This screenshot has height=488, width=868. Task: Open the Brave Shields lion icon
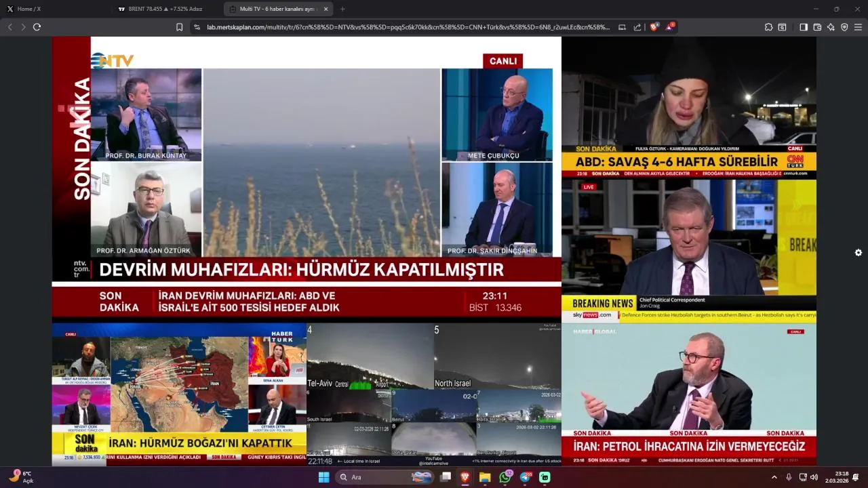coord(654,27)
